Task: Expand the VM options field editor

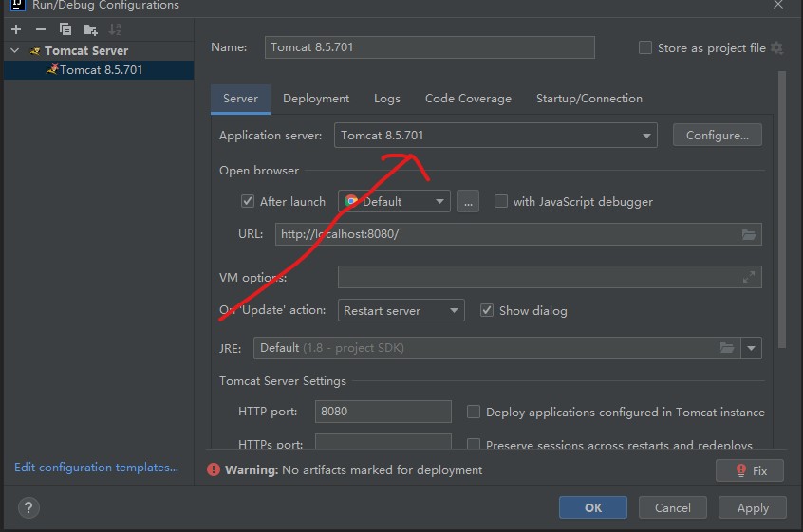Action: point(749,277)
